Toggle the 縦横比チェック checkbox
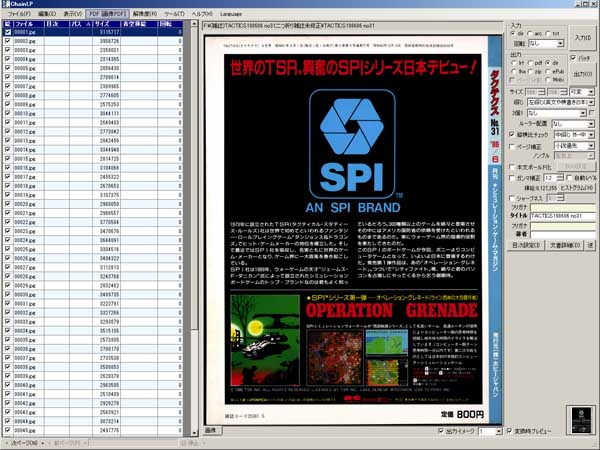Viewport: 600px width, 450px height. (x=512, y=135)
